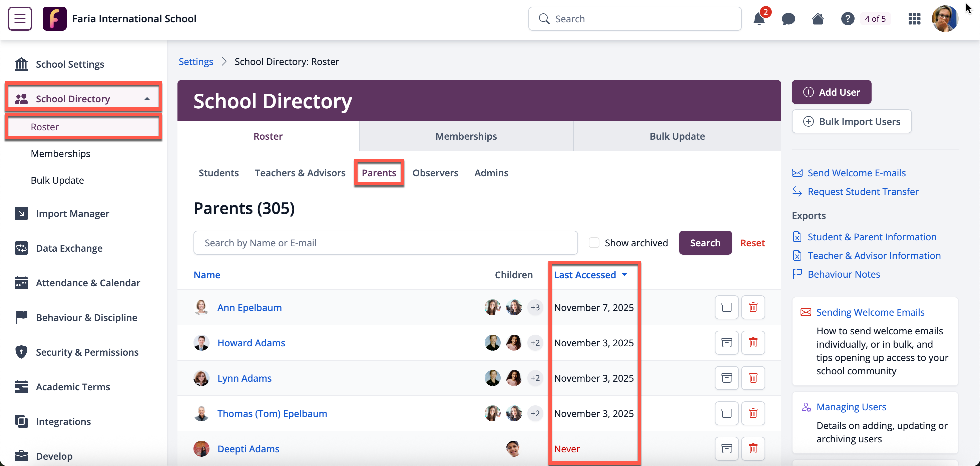Viewport: 980px width, 466px height.
Task: Switch to the Memberships tab
Action: tap(466, 136)
